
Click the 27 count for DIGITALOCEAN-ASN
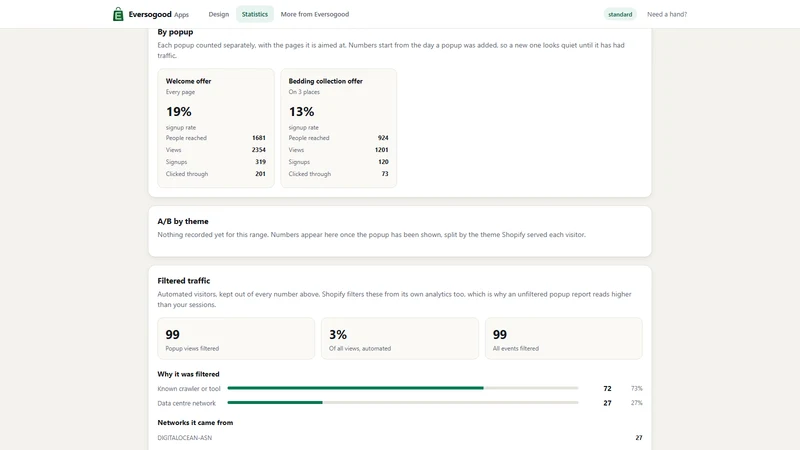[x=639, y=438]
